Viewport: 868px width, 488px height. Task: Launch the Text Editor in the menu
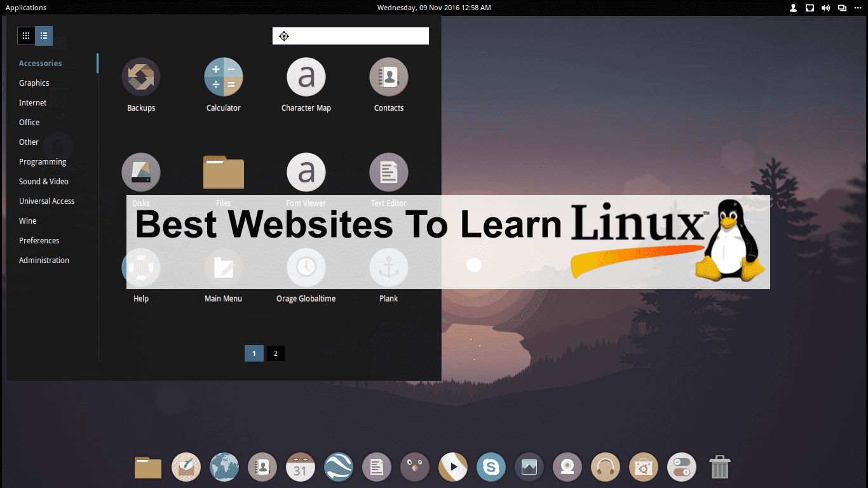pyautogui.click(x=389, y=172)
